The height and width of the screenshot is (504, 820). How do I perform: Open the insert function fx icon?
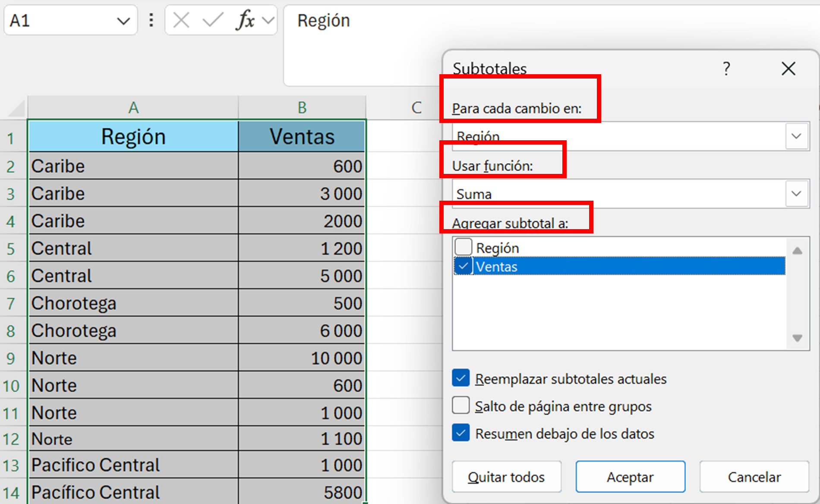click(245, 20)
